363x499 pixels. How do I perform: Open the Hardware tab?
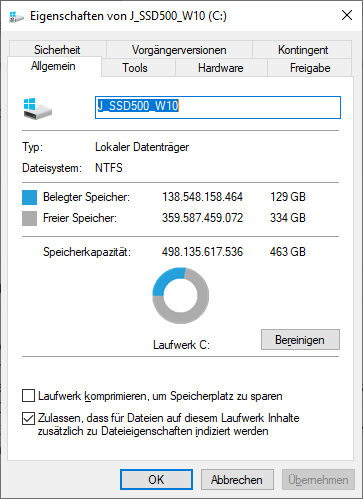pos(221,68)
